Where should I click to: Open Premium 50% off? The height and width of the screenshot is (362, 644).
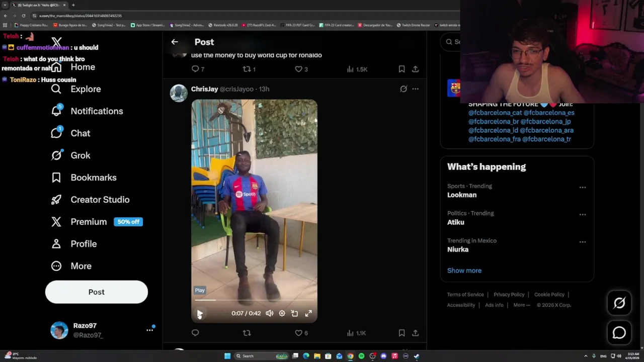tap(97, 222)
